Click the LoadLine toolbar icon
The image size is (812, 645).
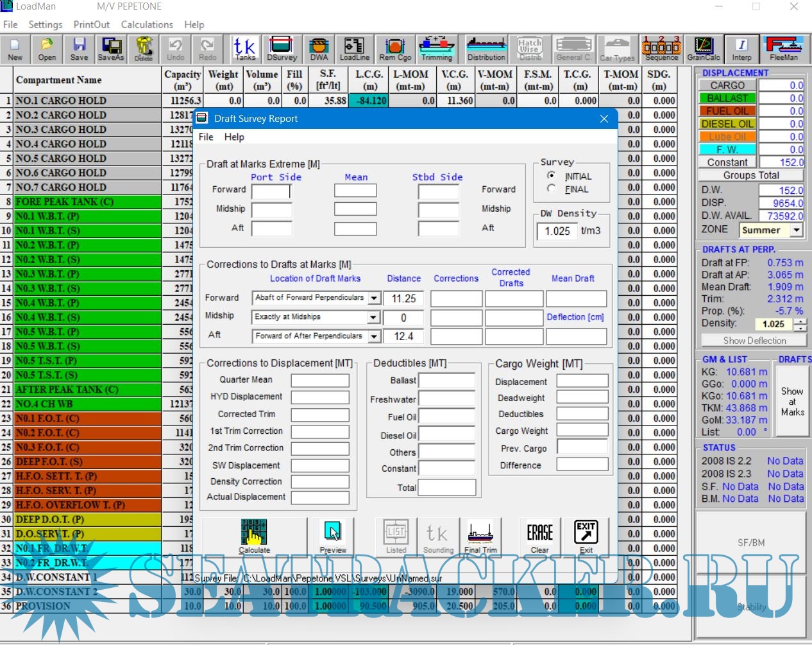tap(354, 49)
